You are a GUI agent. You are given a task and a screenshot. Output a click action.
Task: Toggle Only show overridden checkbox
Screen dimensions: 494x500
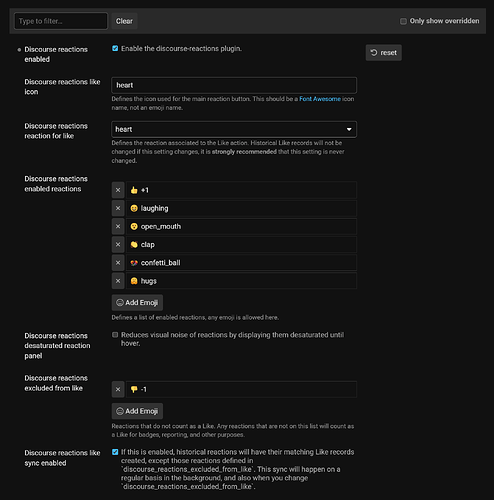pyautogui.click(x=403, y=21)
